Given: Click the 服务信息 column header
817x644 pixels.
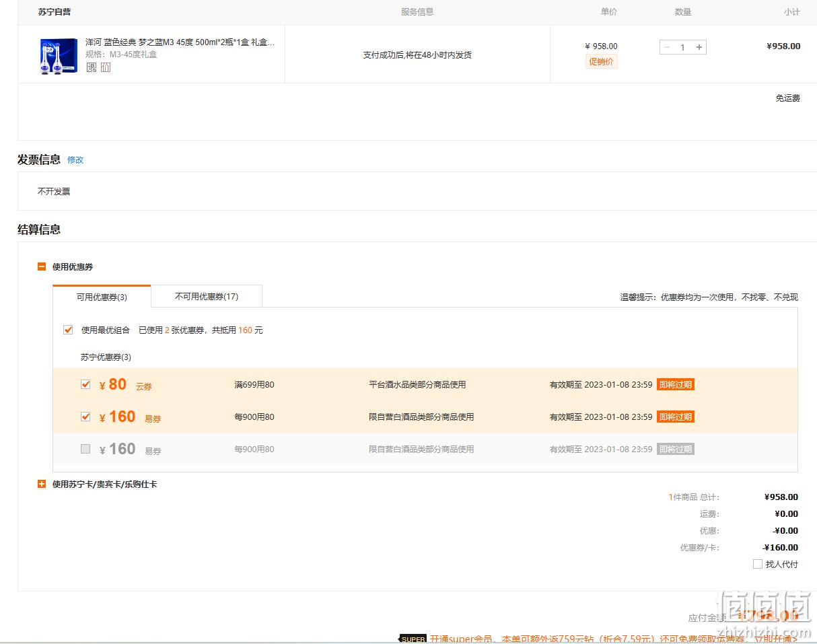Looking at the screenshot, I should [x=417, y=12].
